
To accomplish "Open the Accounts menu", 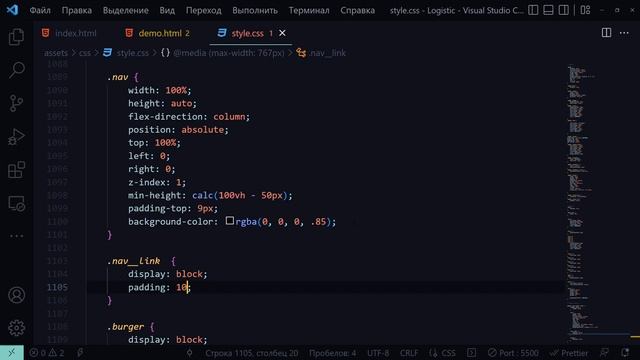I will (16, 295).
